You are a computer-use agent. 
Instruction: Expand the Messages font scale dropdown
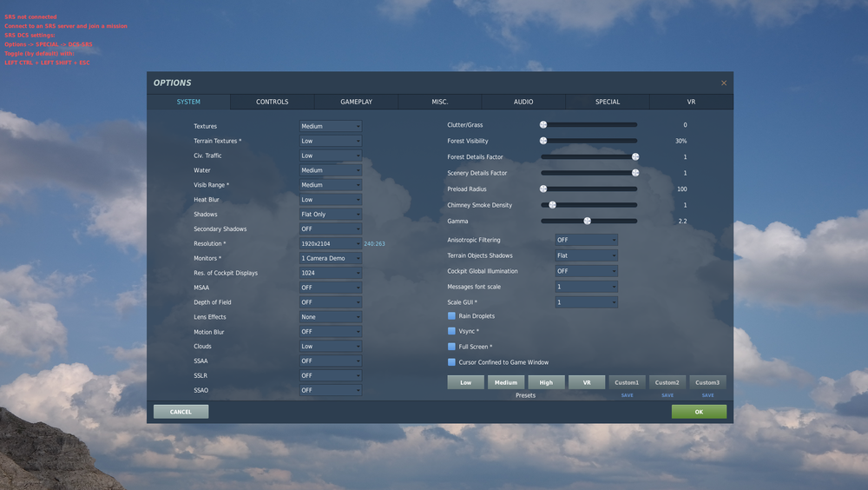pyautogui.click(x=586, y=287)
